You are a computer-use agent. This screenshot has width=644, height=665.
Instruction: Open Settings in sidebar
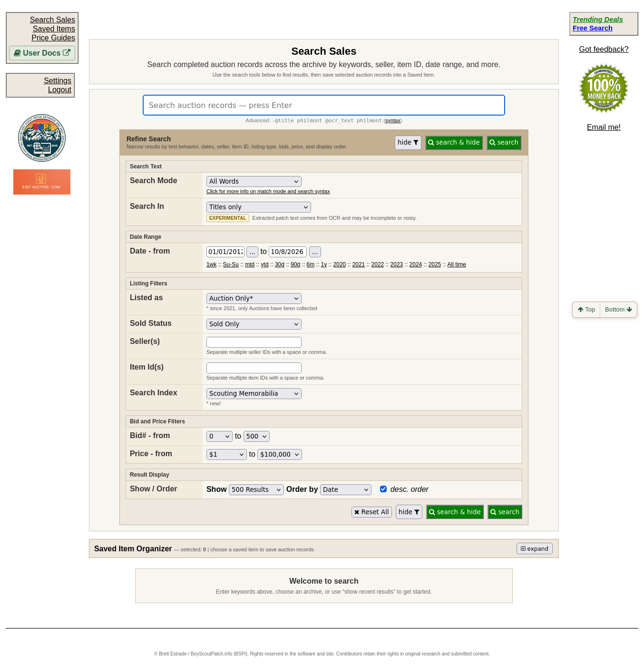pyautogui.click(x=58, y=80)
